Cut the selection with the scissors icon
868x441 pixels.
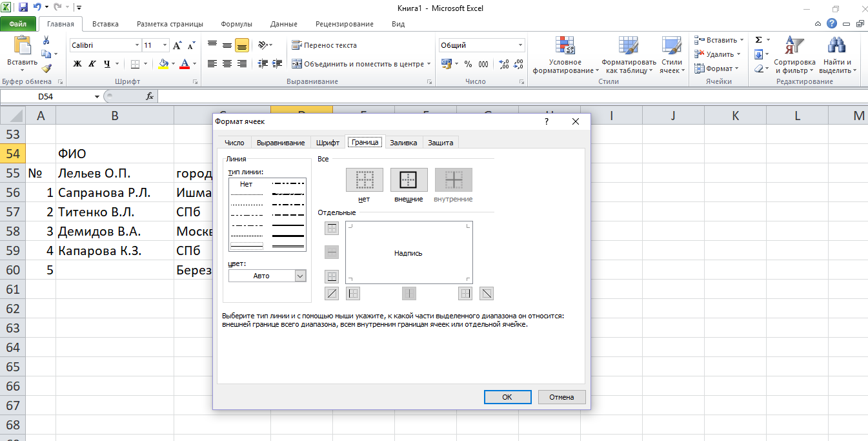[x=46, y=41]
